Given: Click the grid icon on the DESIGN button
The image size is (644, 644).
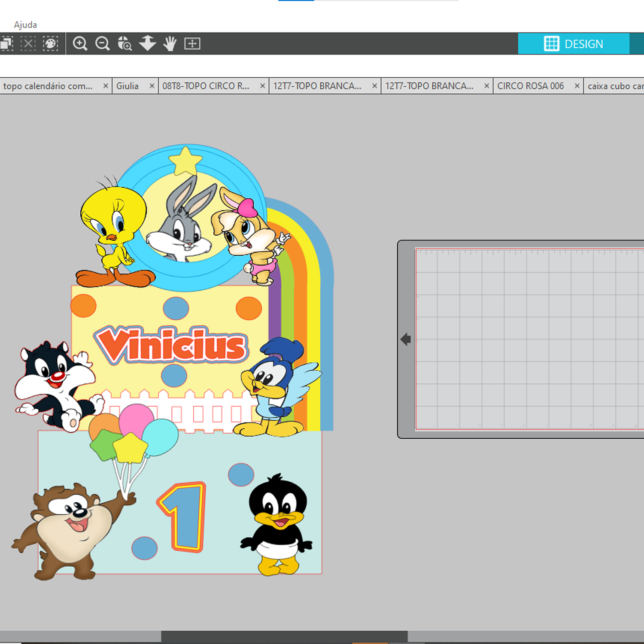Looking at the screenshot, I should [552, 43].
